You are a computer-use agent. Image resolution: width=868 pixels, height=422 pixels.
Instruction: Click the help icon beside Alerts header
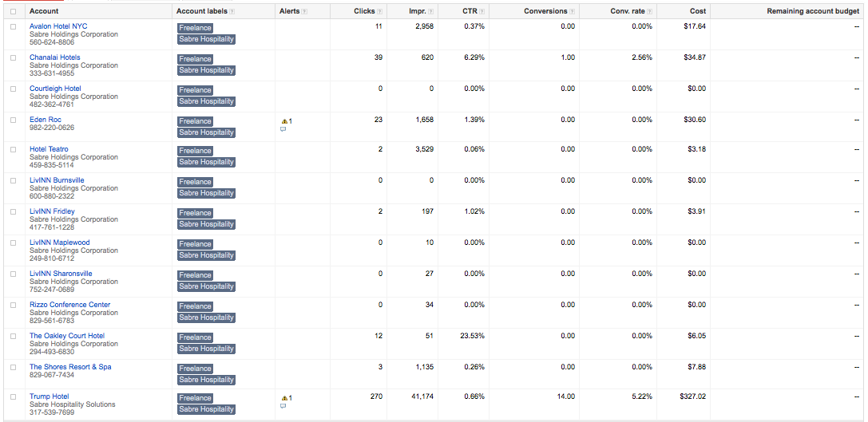point(304,12)
